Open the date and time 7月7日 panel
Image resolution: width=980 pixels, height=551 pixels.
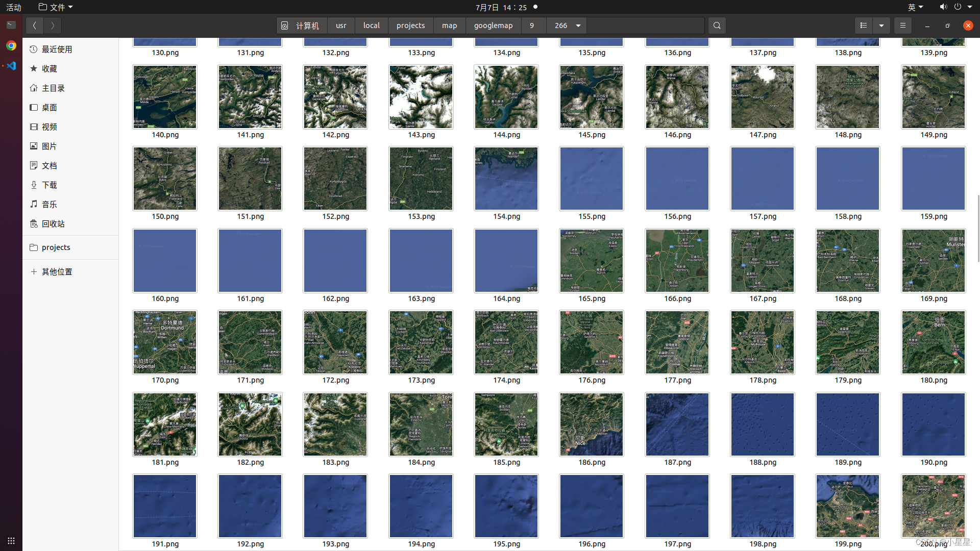pos(501,7)
